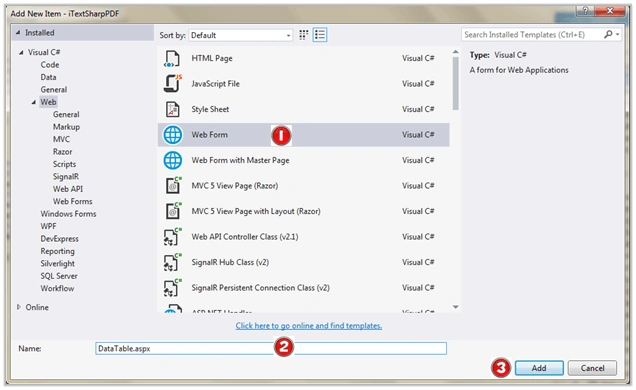Click the "Web Form with Master Page" label
The height and width of the screenshot is (390, 636).
pos(240,160)
